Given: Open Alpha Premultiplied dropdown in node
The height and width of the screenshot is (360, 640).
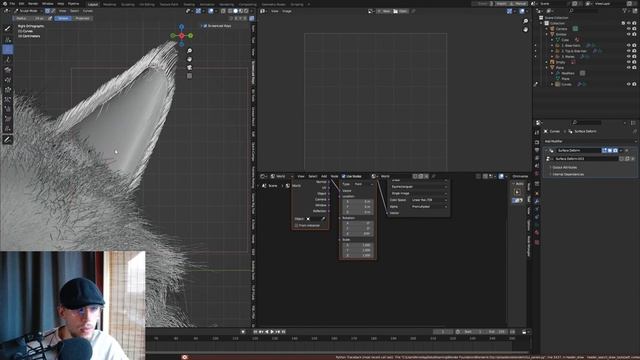Looking at the screenshot, I should pyautogui.click(x=429, y=207).
